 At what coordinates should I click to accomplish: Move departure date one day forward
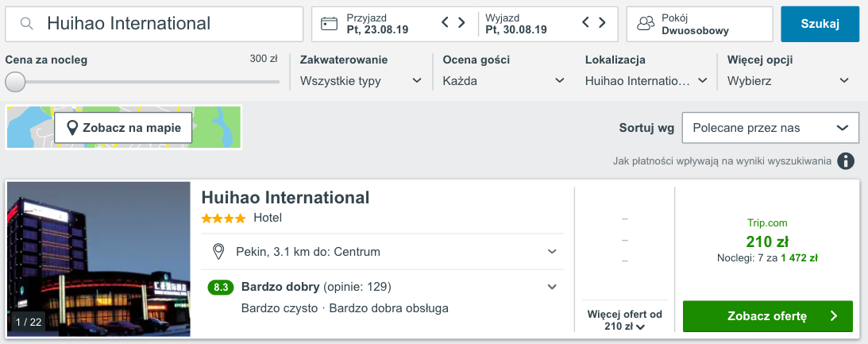pos(602,23)
